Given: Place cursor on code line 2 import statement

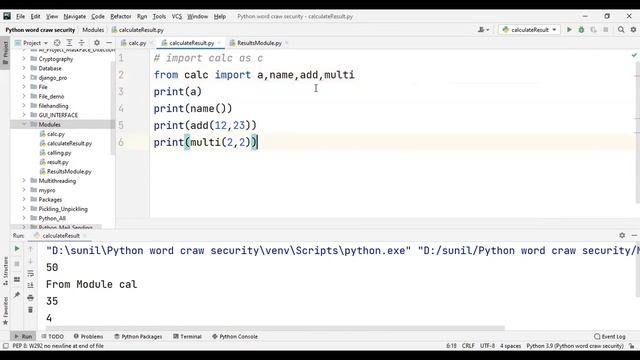Looking at the screenshot, I should [254, 75].
